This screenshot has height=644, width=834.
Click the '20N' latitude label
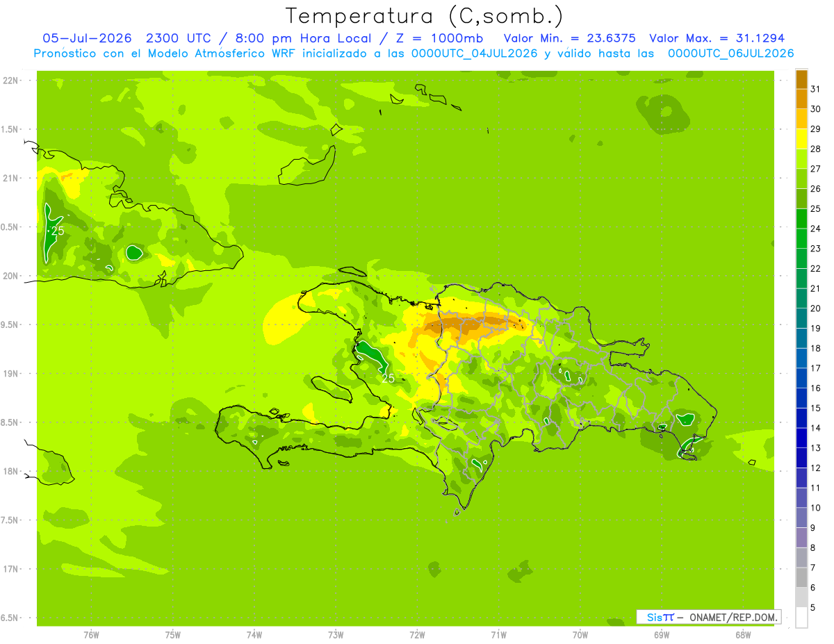(x=10, y=276)
